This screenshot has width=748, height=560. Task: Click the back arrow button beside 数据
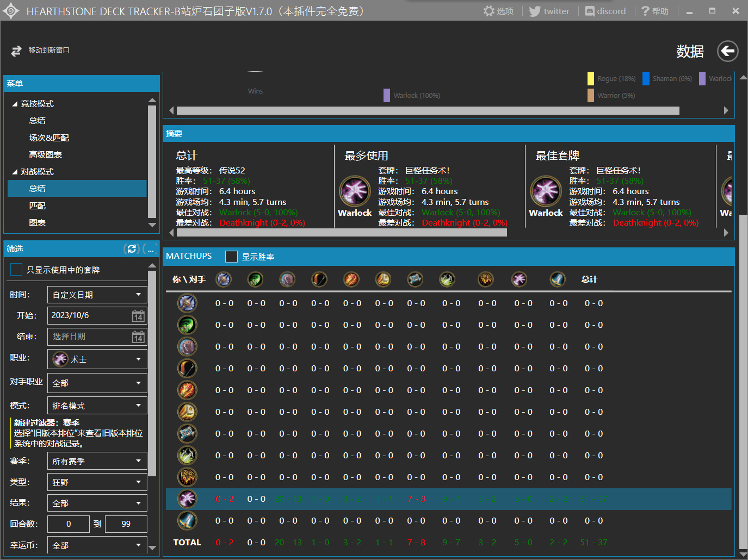click(727, 51)
